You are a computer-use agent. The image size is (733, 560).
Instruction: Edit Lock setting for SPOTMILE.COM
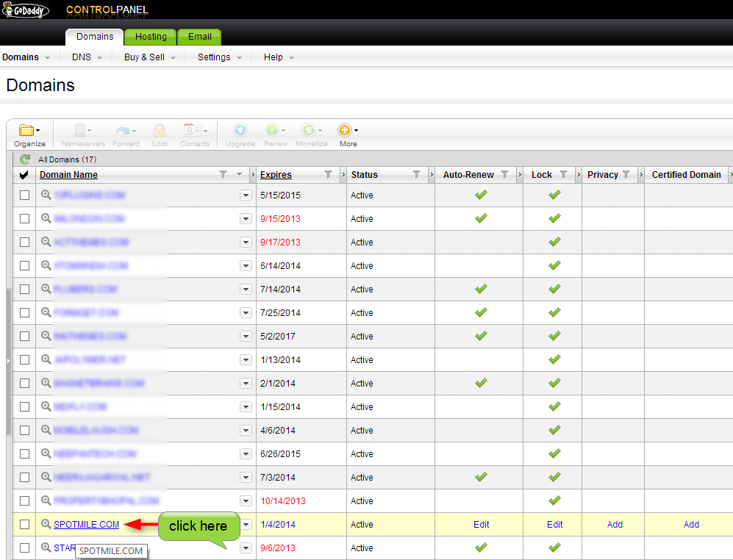click(x=554, y=525)
